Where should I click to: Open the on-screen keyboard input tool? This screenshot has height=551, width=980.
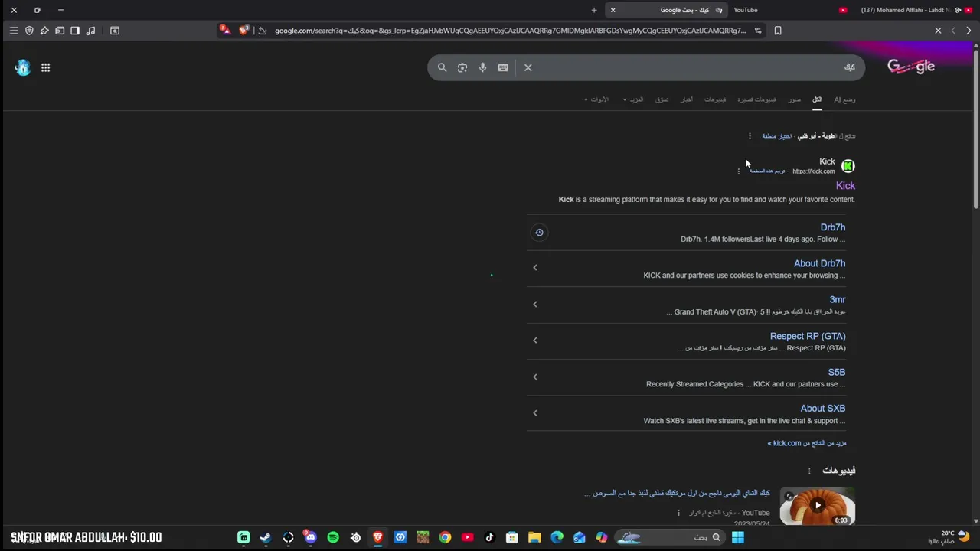pos(503,67)
